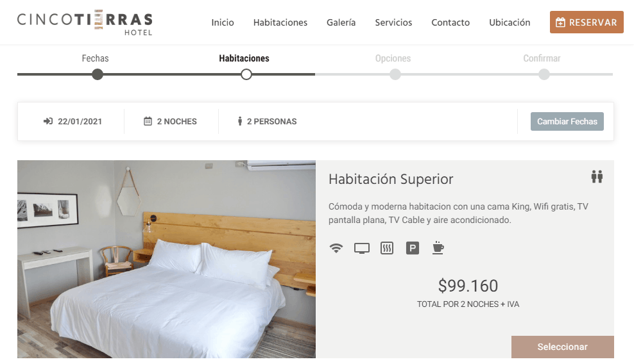Click the calendar icon beside 2 NOCHES

coord(148,121)
